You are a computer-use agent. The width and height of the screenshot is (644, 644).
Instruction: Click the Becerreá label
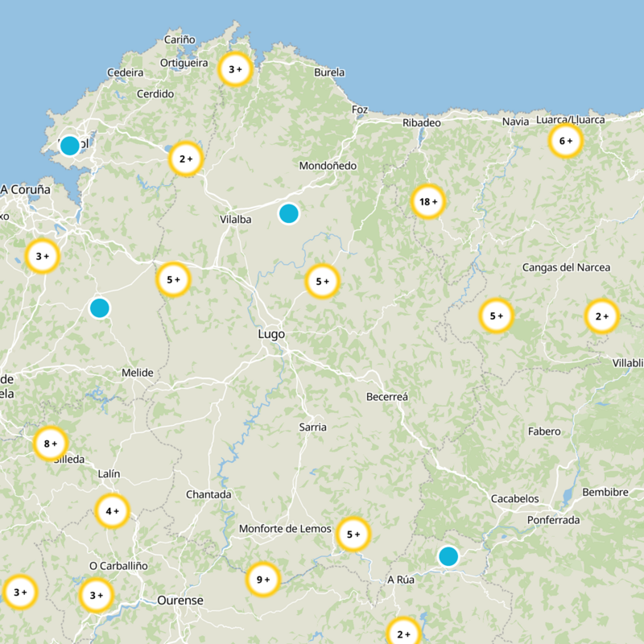(387, 397)
